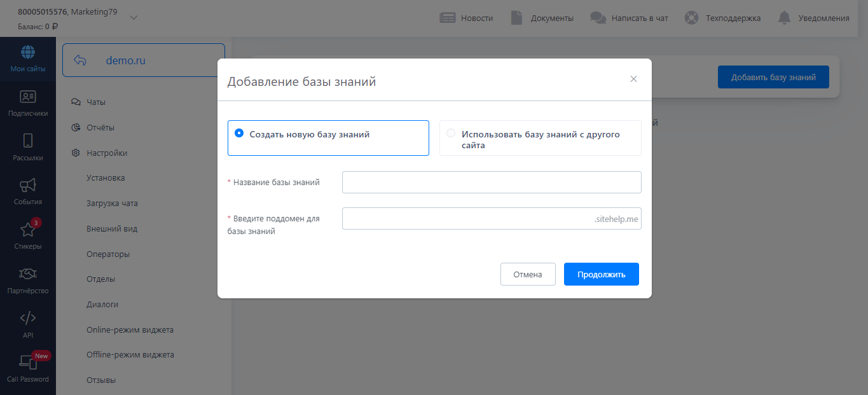Open Подписчики via the contact card icon
The width and height of the screenshot is (868, 395).
[28, 97]
